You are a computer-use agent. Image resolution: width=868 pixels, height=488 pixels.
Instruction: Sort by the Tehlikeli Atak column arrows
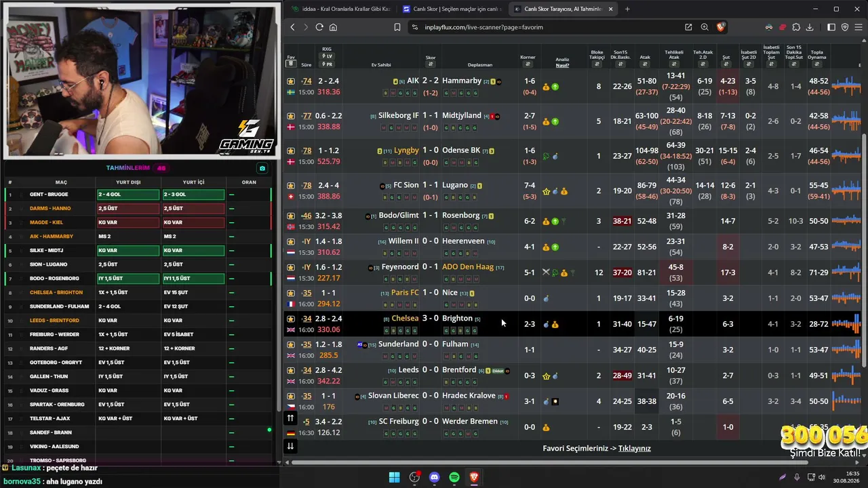coord(674,64)
